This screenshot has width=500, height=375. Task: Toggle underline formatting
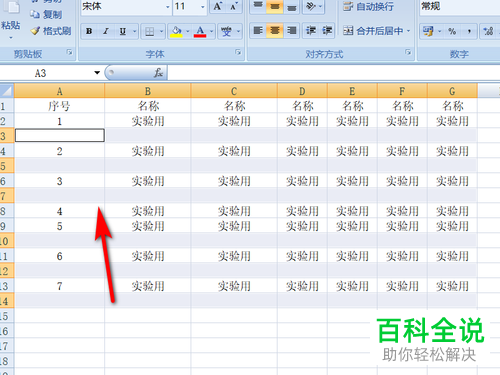(x=123, y=31)
